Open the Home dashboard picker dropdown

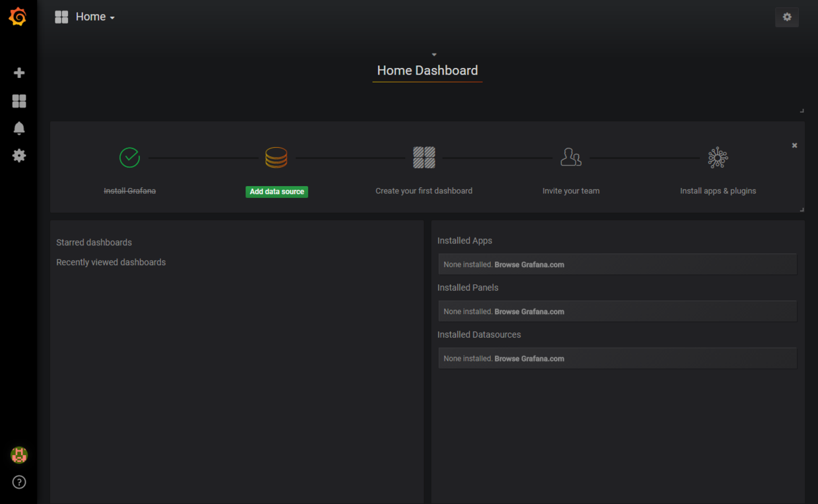[x=95, y=17]
